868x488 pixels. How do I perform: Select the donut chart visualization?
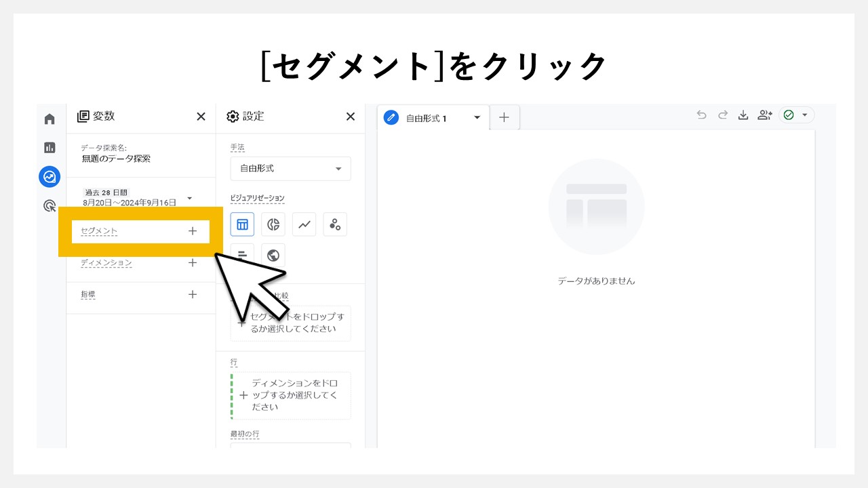(273, 224)
